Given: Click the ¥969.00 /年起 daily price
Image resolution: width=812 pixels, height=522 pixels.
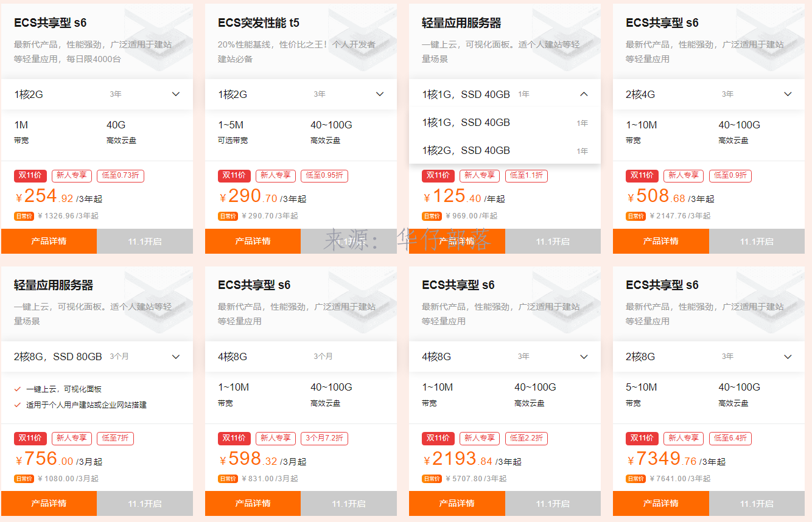Looking at the screenshot, I should click(x=471, y=215).
